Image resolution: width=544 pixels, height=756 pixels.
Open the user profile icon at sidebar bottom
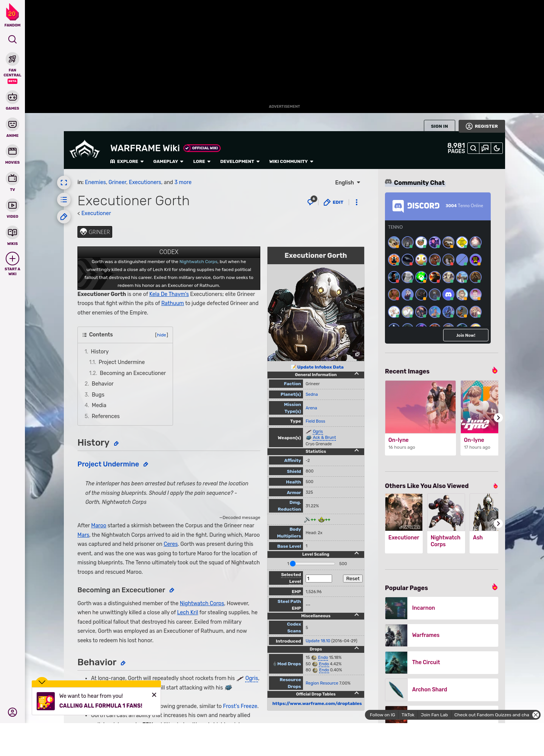(12, 712)
